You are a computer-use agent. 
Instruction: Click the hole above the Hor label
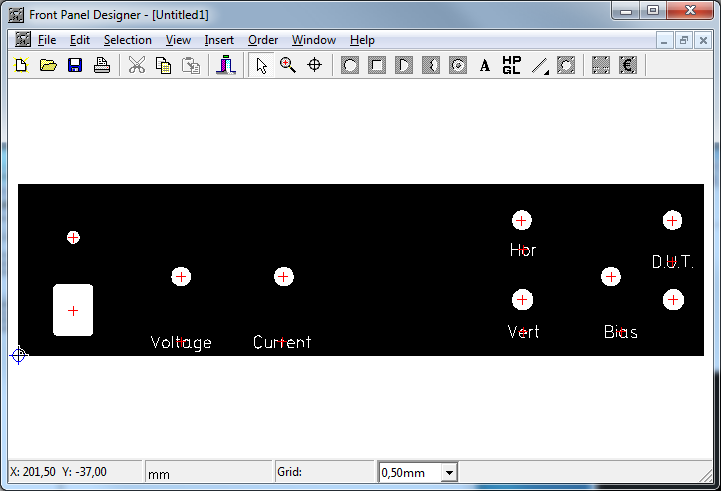click(x=522, y=220)
